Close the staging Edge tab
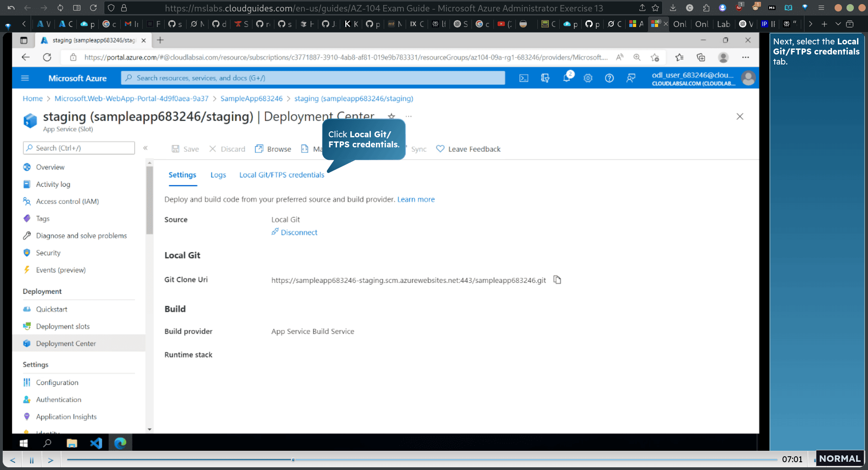Screen dimensions: 868x470 point(144,40)
